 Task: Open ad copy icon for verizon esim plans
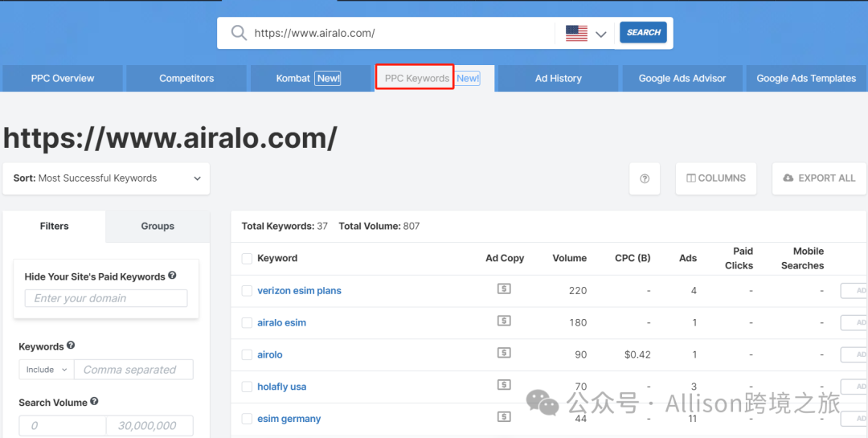(x=504, y=289)
